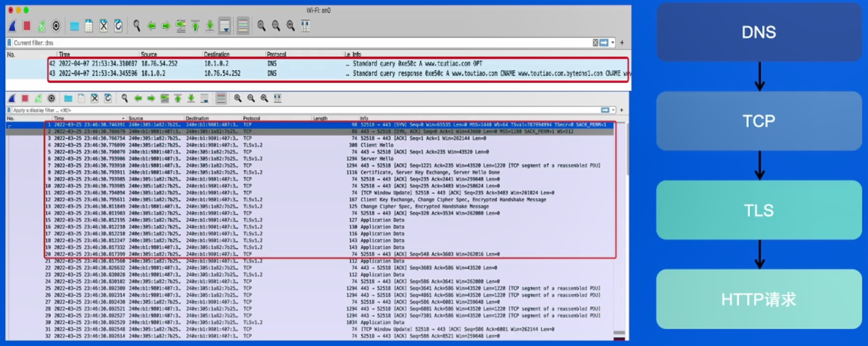Sort top packet list by Source column

pos(149,54)
